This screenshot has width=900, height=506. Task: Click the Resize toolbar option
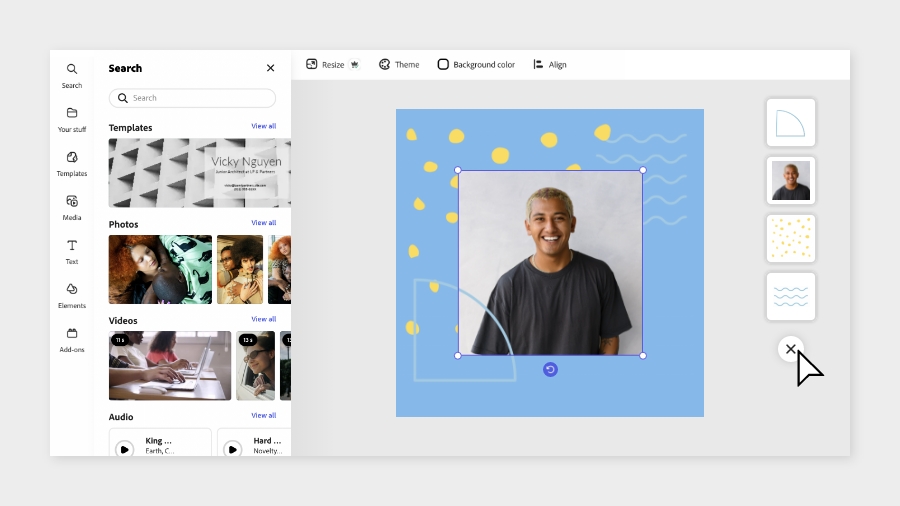pyautogui.click(x=325, y=65)
